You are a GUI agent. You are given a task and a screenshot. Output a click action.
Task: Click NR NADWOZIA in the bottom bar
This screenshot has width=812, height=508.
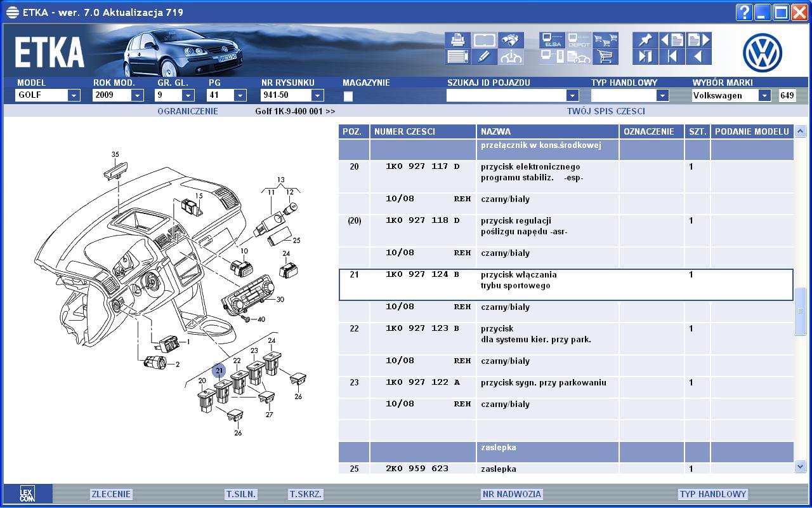(x=512, y=494)
